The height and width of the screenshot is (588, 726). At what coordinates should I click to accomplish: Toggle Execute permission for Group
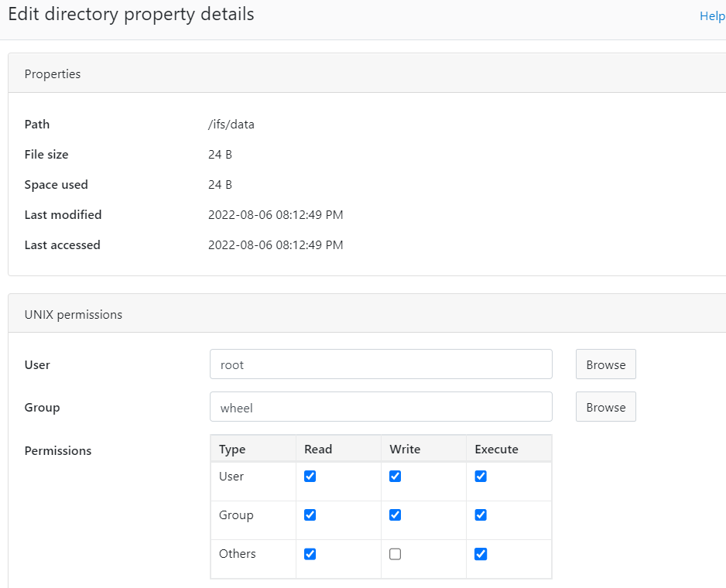coord(480,514)
